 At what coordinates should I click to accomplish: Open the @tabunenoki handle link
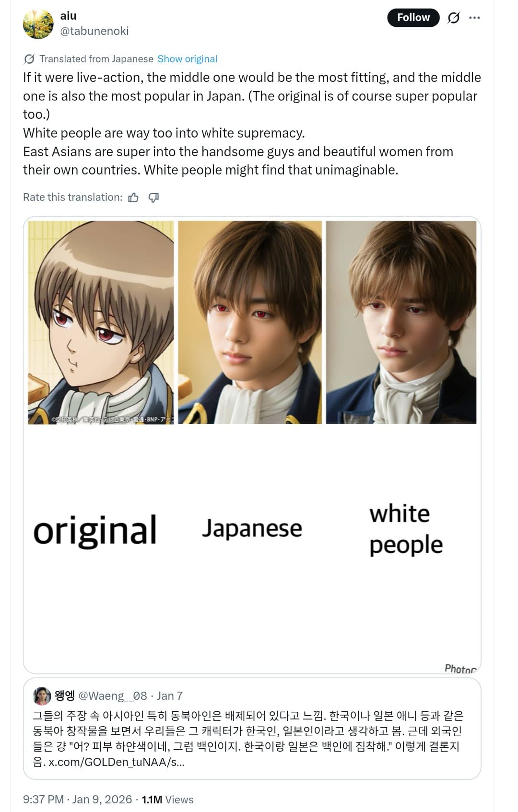(x=94, y=31)
